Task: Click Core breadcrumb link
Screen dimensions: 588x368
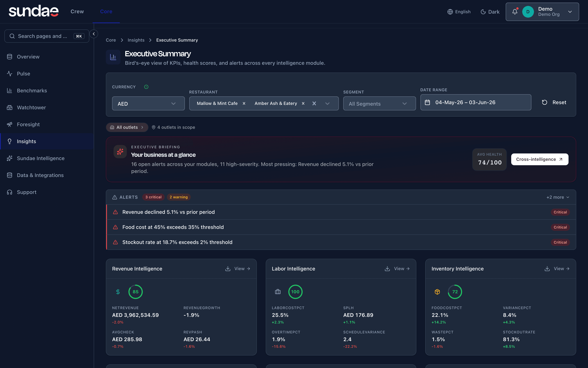Action: coord(111,40)
